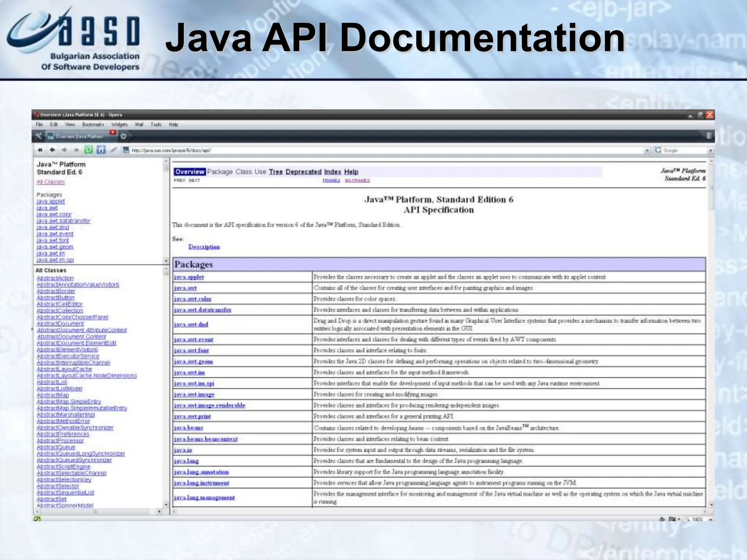Open the Opera panels wrench icon
747x560 pixels.
[38, 136]
